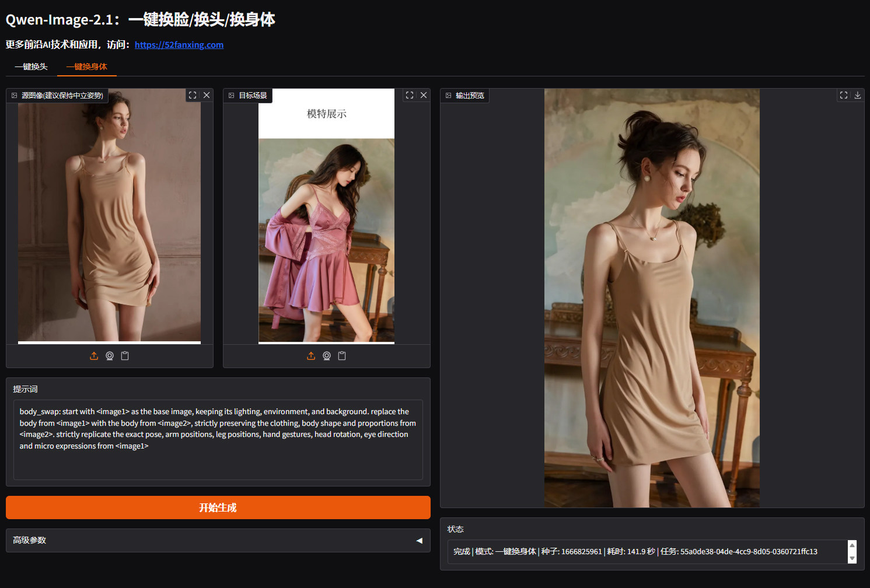870x588 pixels.
Task: Click upload icon under the source image
Action: [94, 356]
